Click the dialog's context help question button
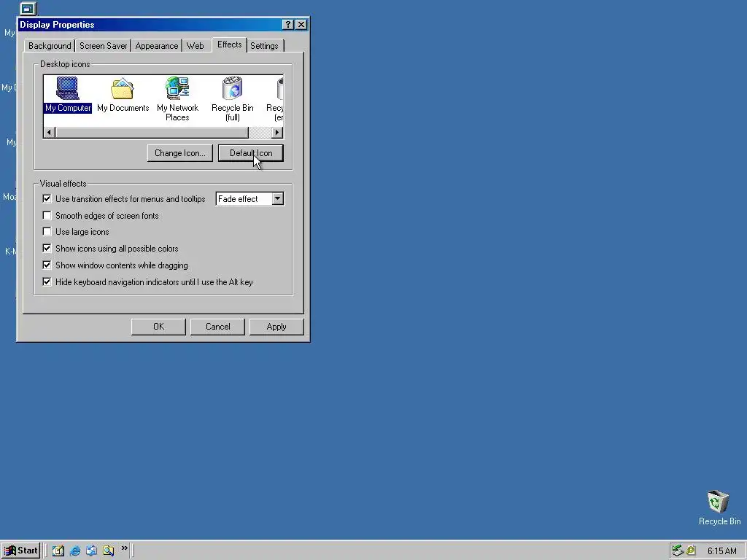 [x=287, y=25]
